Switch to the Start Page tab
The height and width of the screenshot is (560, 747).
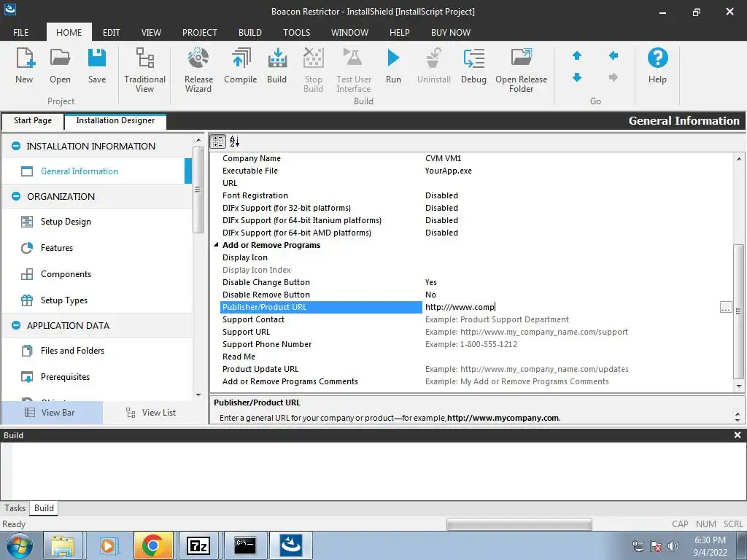pyautogui.click(x=33, y=120)
